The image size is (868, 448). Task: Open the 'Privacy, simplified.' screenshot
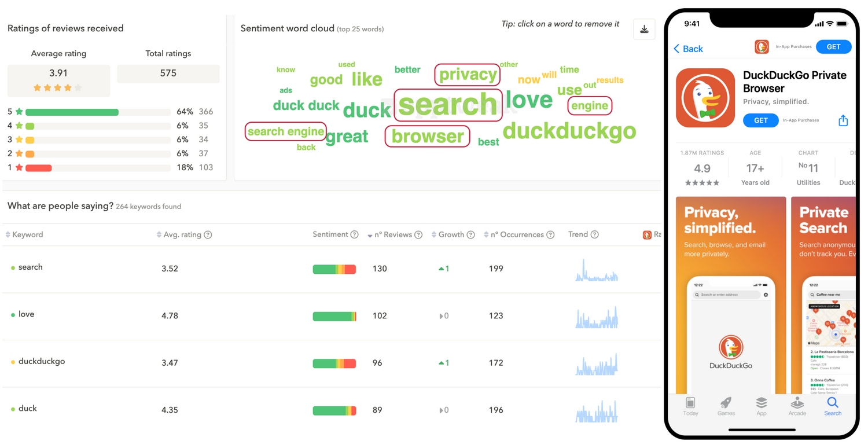coord(731,295)
